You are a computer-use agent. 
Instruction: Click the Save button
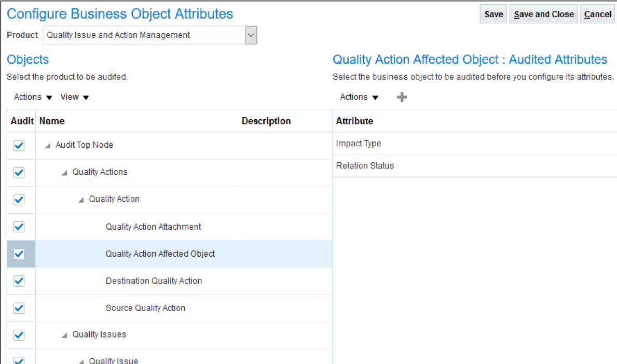[x=493, y=14]
